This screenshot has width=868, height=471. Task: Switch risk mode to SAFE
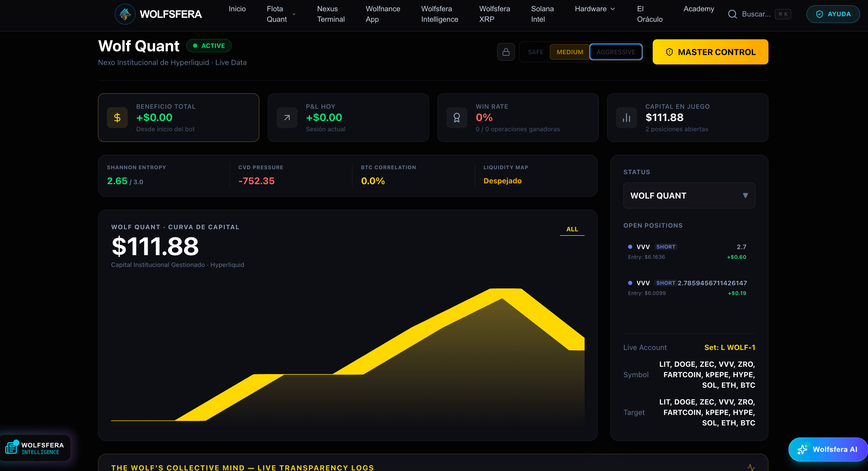[x=535, y=52]
